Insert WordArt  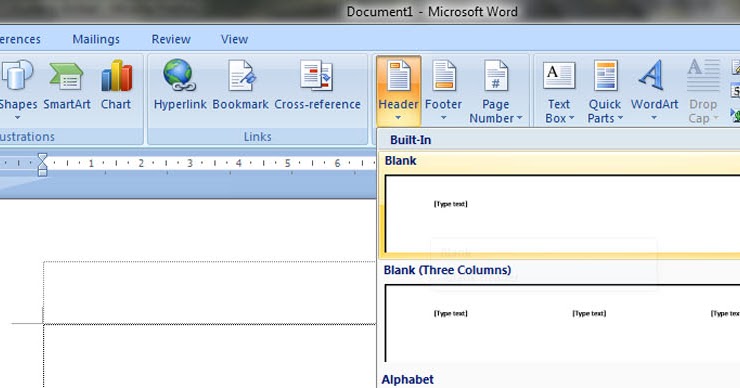click(654, 90)
